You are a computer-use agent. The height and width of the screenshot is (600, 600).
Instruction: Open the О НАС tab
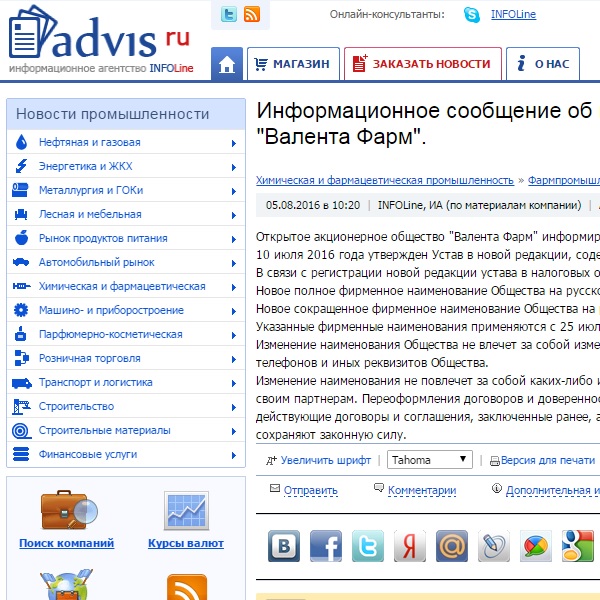point(543,64)
